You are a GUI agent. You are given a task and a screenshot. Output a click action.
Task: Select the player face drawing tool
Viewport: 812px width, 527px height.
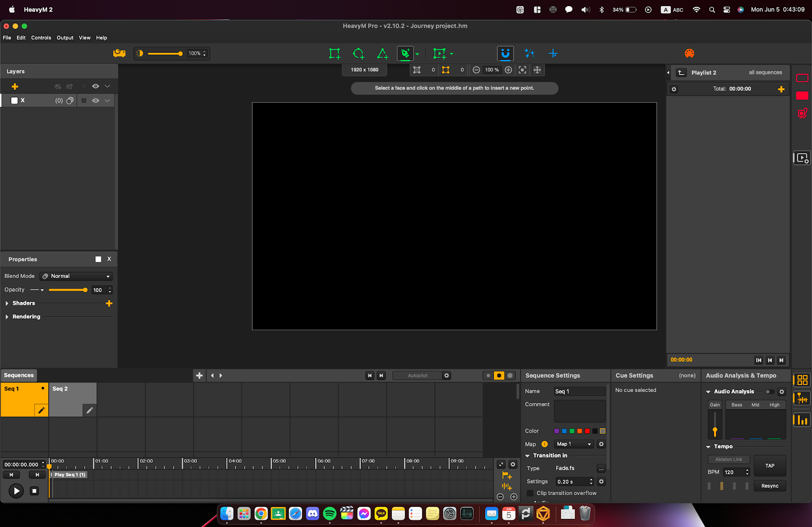(439, 53)
